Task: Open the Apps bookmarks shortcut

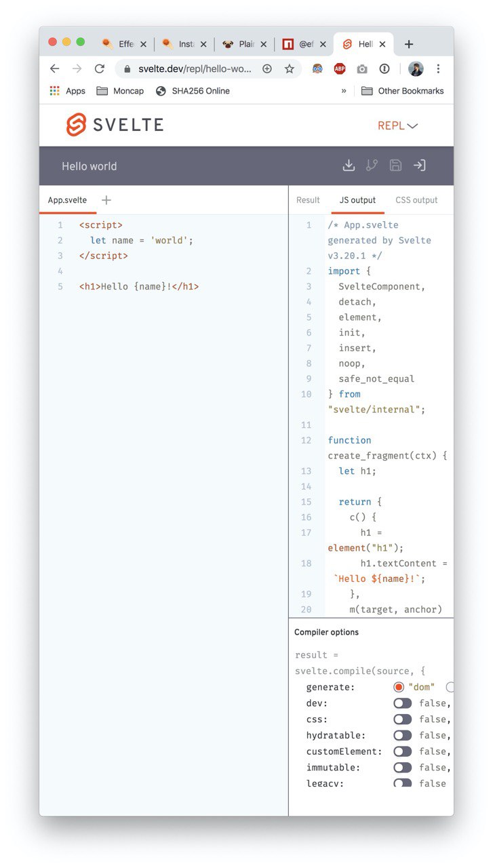Action: click(68, 91)
